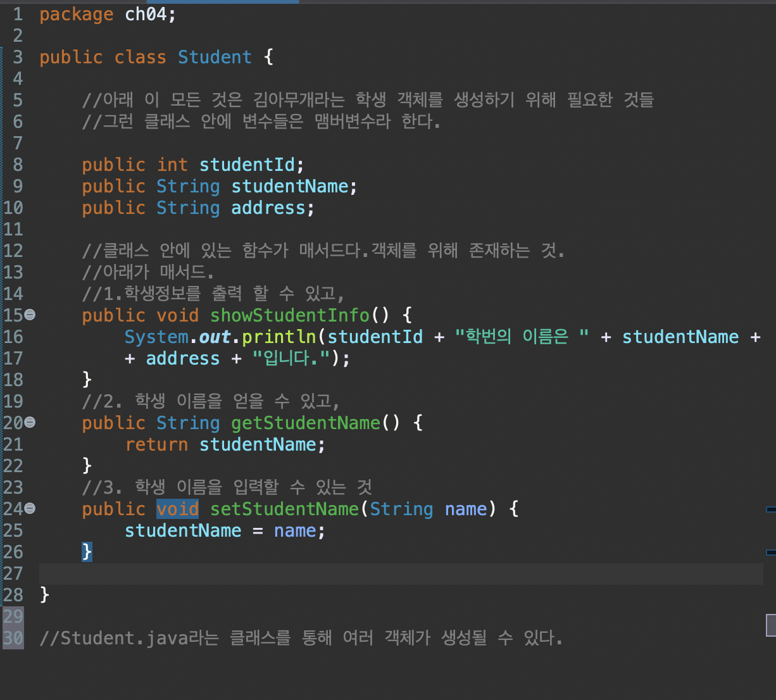Image resolution: width=776 pixels, height=700 pixels.
Task: Click line number 1 in the gutter
Action: pyautogui.click(x=18, y=14)
